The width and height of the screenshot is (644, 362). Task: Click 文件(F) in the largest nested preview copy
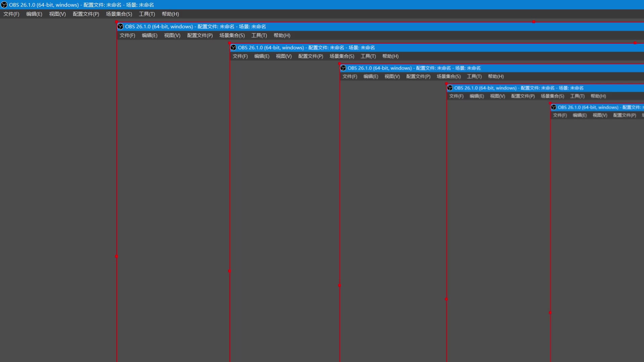click(127, 36)
